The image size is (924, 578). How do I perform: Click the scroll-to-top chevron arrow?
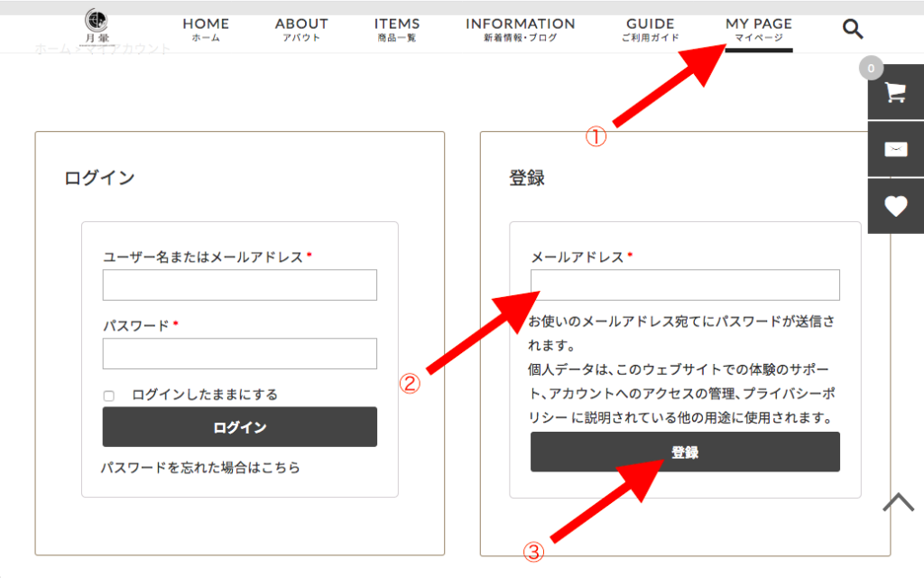click(898, 502)
